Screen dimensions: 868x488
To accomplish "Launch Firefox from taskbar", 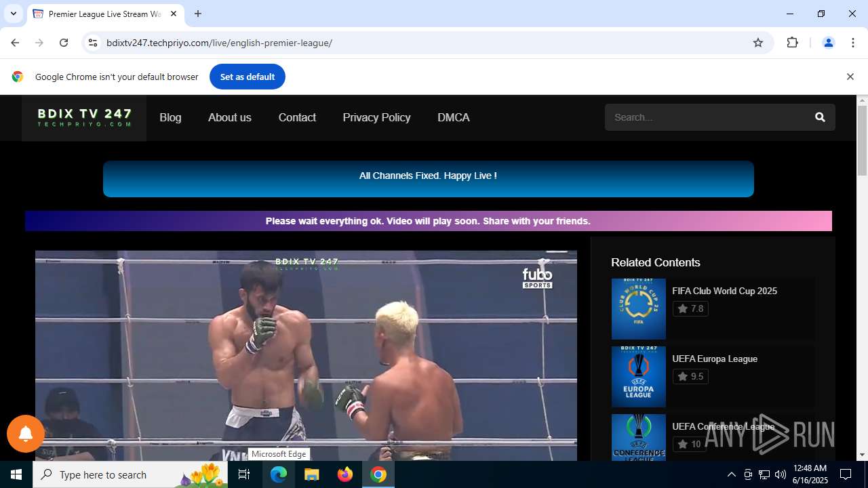I will click(x=345, y=474).
